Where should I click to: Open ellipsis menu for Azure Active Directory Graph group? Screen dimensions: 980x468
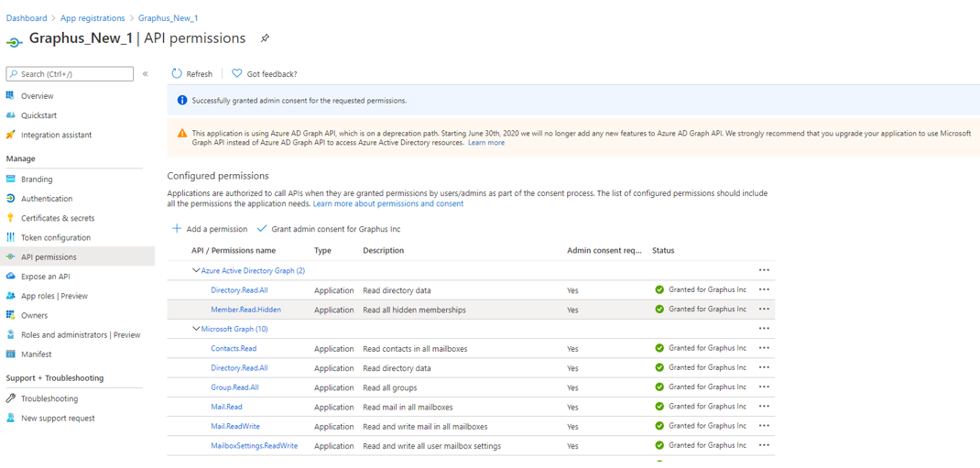click(x=763, y=270)
